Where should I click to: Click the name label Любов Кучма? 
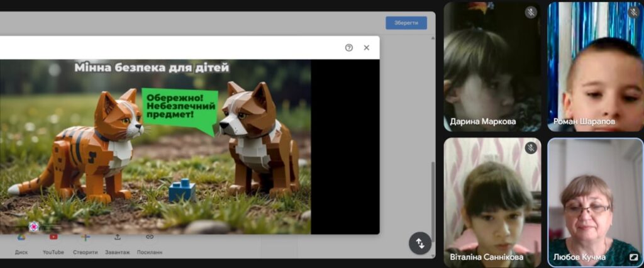click(579, 257)
